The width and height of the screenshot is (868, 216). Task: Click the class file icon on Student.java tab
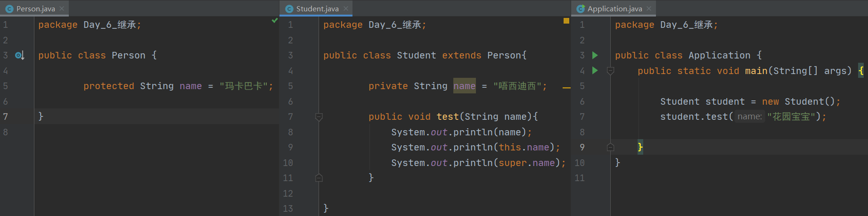pyautogui.click(x=289, y=8)
